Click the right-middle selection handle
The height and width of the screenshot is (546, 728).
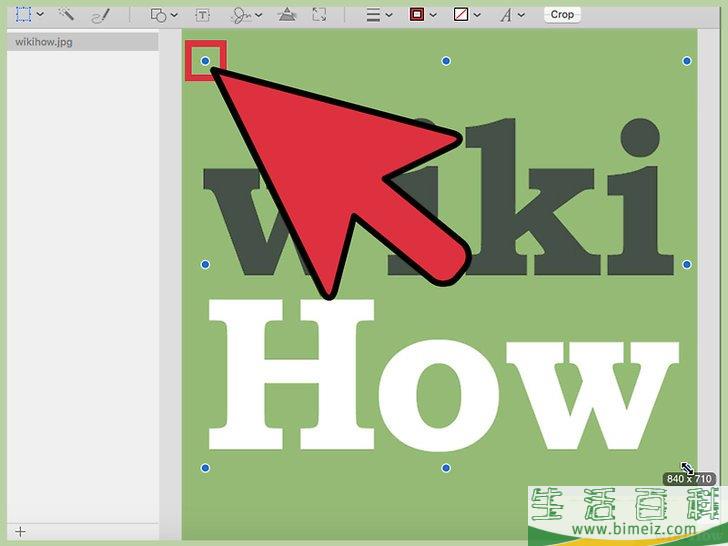(x=687, y=265)
